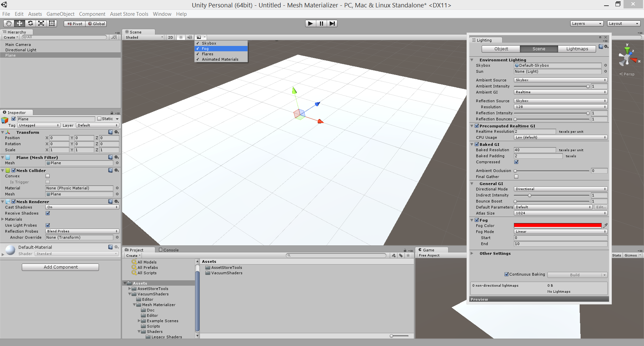Click the scene view audio icon

coord(190,37)
